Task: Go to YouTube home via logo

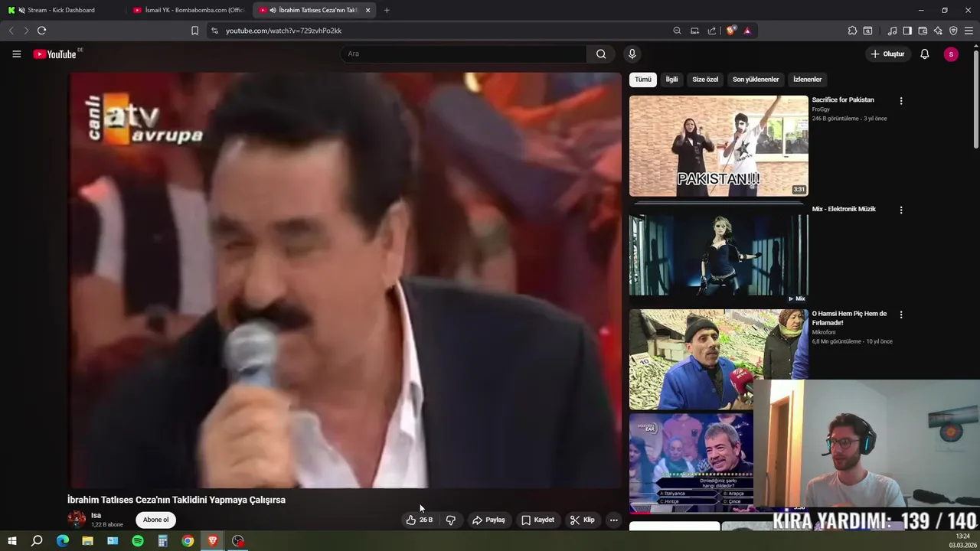Action: pos(55,54)
